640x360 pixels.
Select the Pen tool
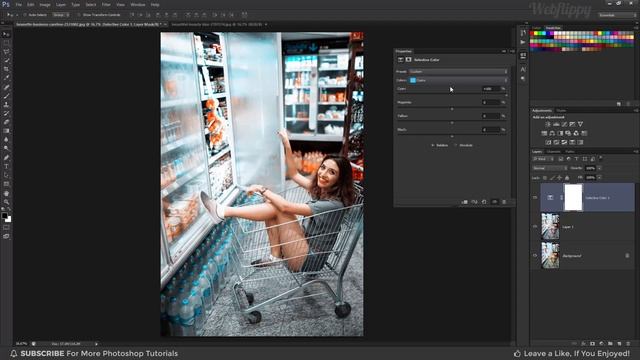6,158
